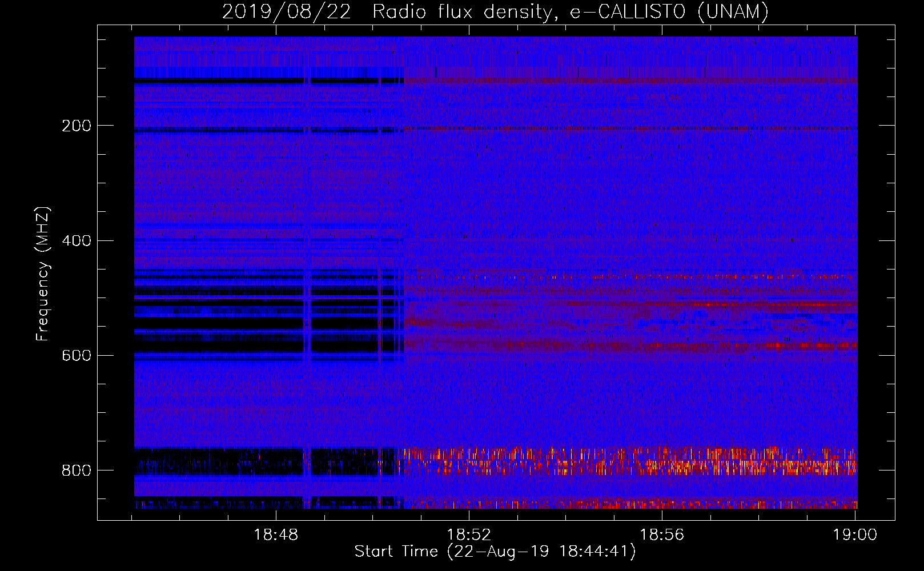Click the plot title "2019/08/22 Radio flux density, e-CALLISTO (UNAM)"
The width and height of the screenshot is (924, 571).
click(x=495, y=11)
